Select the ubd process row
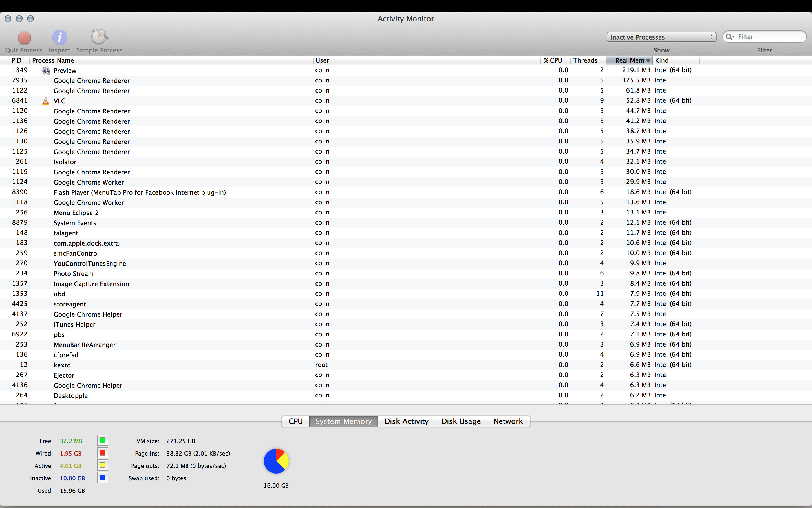 (x=406, y=294)
